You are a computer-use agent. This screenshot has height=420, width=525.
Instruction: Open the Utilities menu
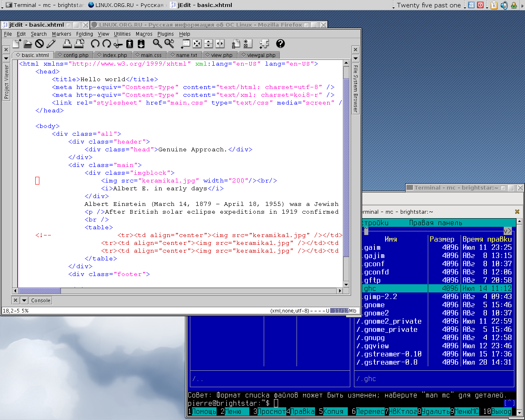click(x=122, y=34)
